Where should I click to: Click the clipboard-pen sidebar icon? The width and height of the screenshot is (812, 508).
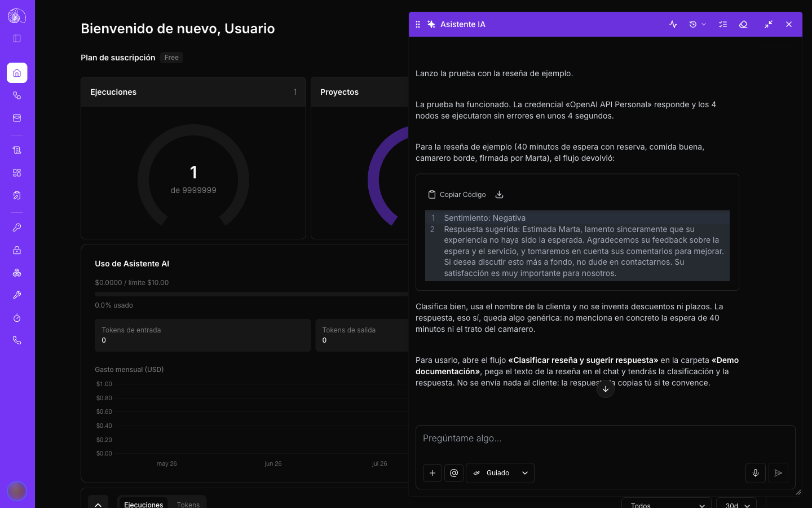tap(17, 195)
